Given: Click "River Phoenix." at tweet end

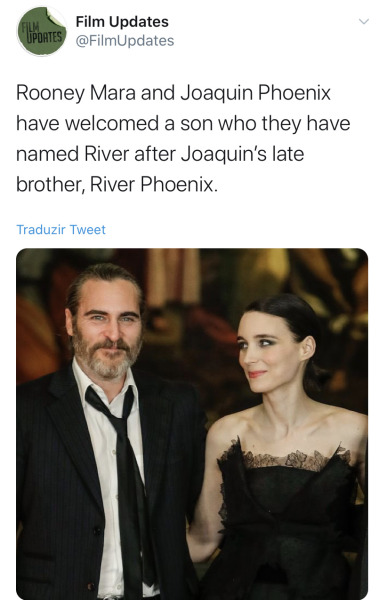Looking at the screenshot, I should 154,185.
